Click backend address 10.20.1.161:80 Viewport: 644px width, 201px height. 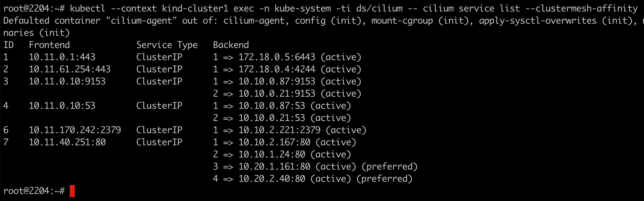(x=274, y=167)
